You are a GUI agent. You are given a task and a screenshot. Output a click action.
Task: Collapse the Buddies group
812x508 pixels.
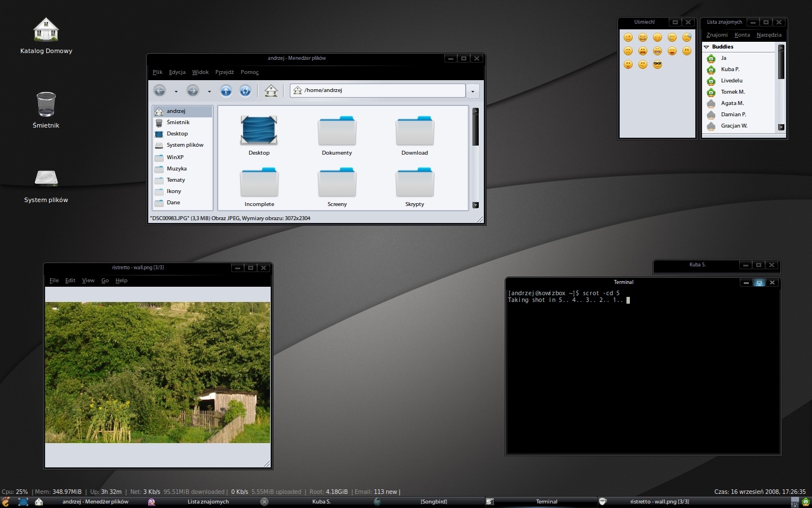[x=707, y=47]
